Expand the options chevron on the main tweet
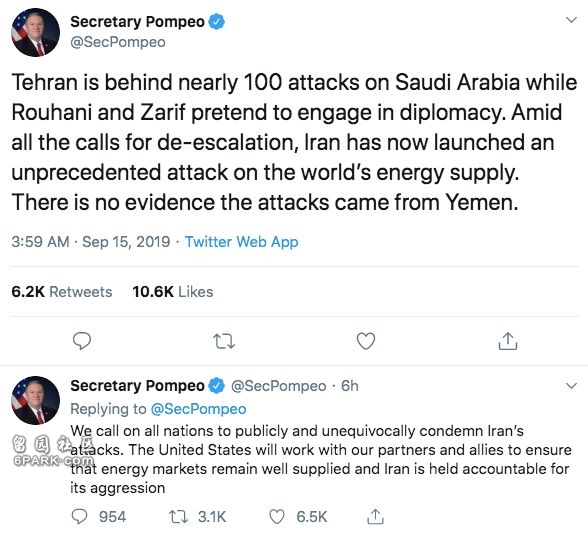The width and height of the screenshot is (588, 533). (x=571, y=20)
